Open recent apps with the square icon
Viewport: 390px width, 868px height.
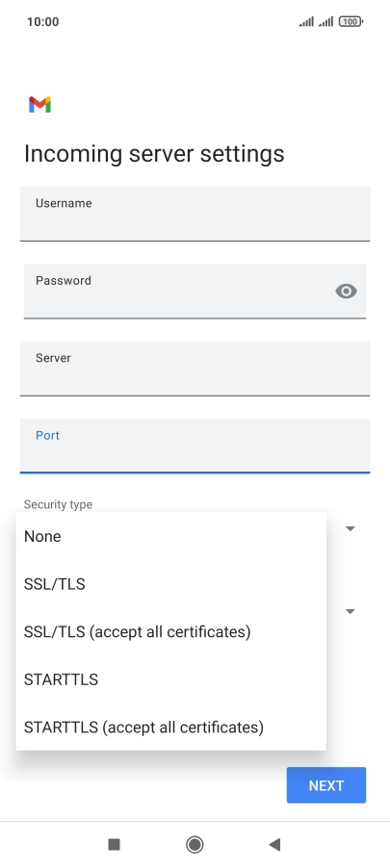click(x=115, y=844)
